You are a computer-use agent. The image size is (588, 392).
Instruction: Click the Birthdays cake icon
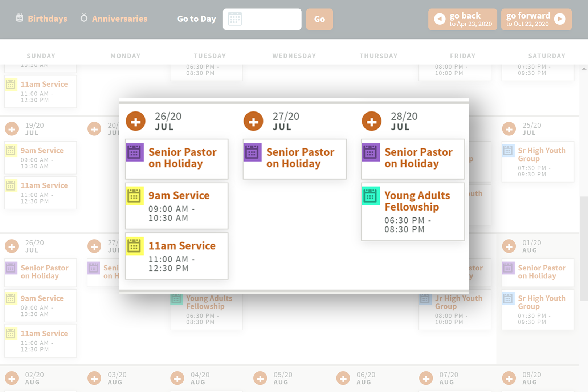19,18
